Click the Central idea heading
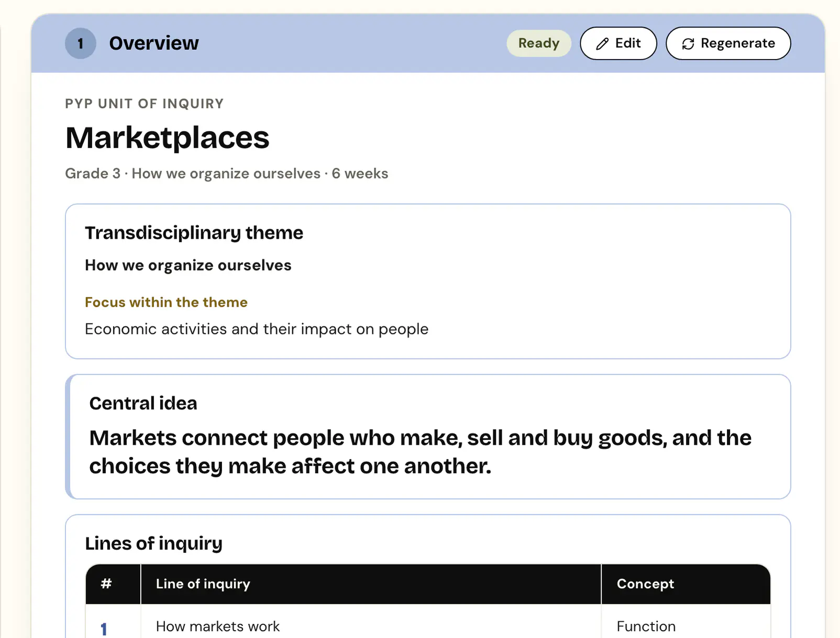Image resolution: width=840 pixels, height=638 pixels. point(143,403)
